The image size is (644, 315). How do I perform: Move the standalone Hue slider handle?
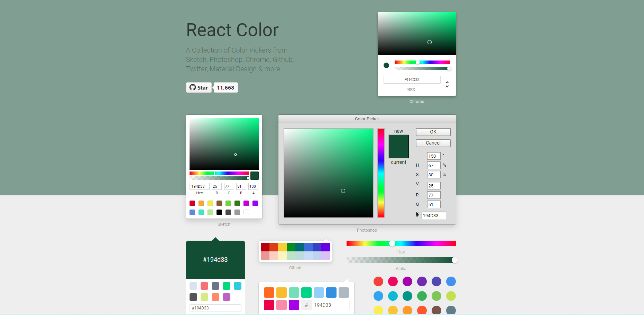click(x=392, y=243)
